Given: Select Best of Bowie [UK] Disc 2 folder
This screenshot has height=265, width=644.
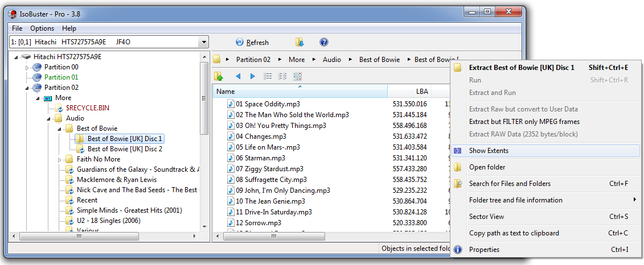Looking at the screenshot, I should click(x=125, y=149).
